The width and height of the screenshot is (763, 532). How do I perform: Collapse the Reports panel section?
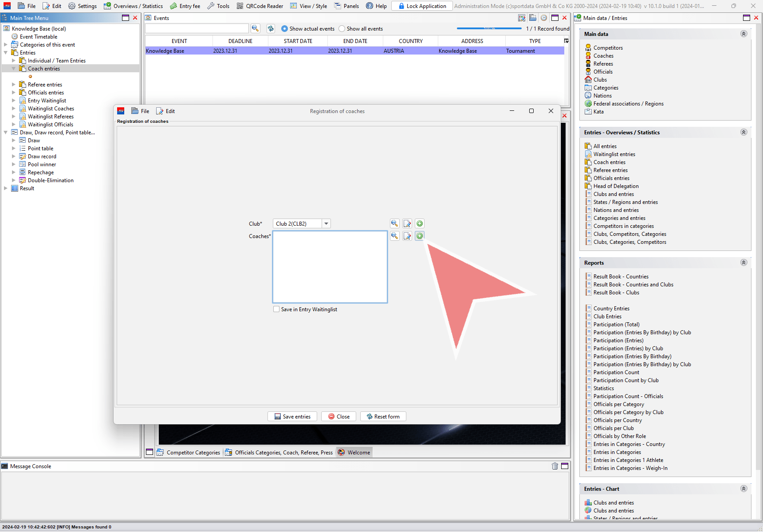743,262
